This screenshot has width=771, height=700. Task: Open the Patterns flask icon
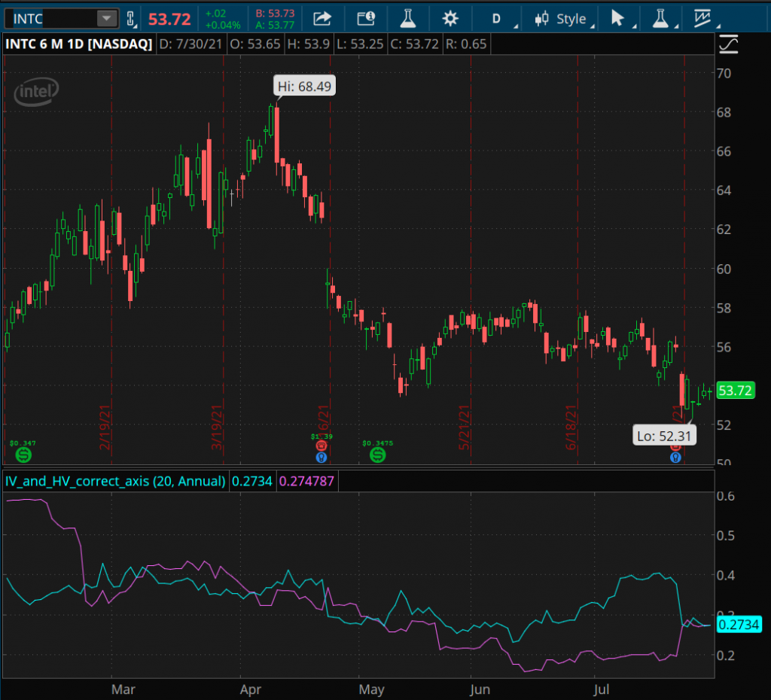click(x=660, y=19)
